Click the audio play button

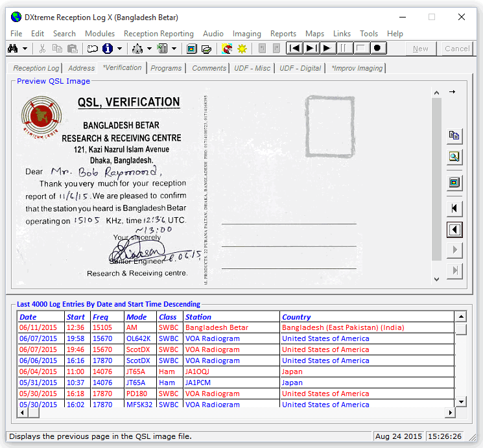coord(327,49)
